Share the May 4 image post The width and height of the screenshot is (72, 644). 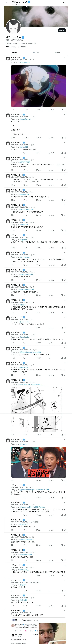pos(65,109)
